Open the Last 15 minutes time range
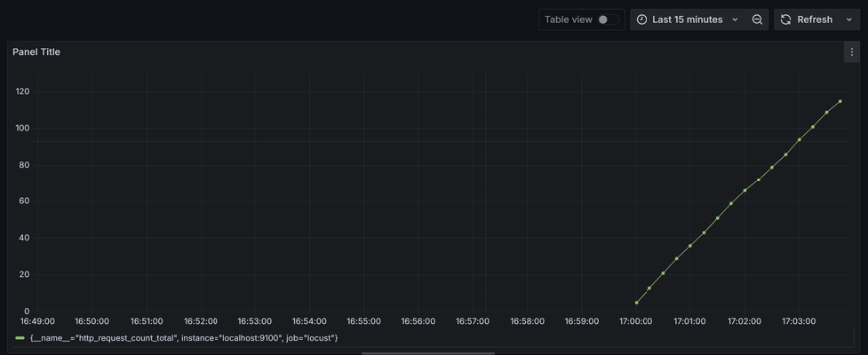The width and height of the screenshot is (868, 355). click(x=687, y=20)
